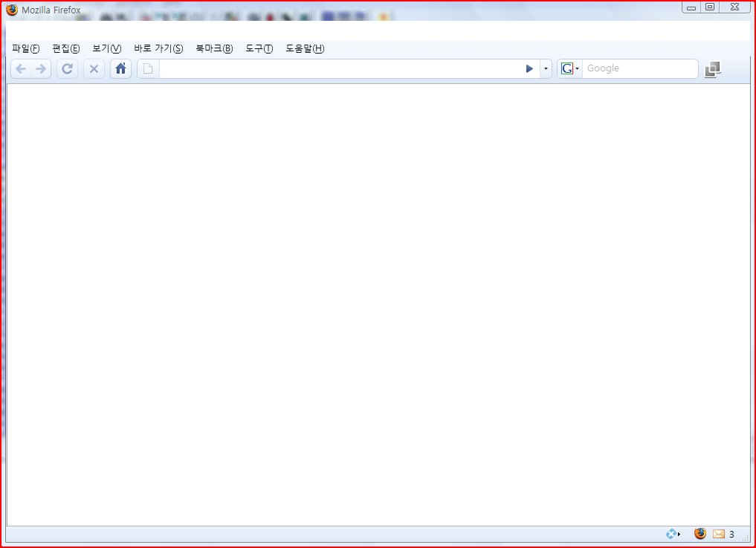
Task: Open the mail envelope notifier icon
Action: pyautogui.click(x=719, y=534)
